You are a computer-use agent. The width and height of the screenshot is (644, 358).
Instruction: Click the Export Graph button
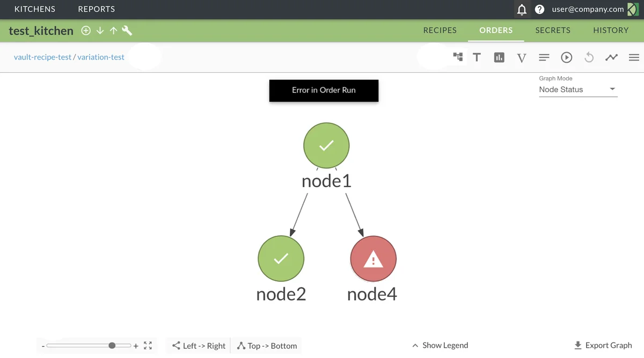pyautogui.click(x=603, y=346)
